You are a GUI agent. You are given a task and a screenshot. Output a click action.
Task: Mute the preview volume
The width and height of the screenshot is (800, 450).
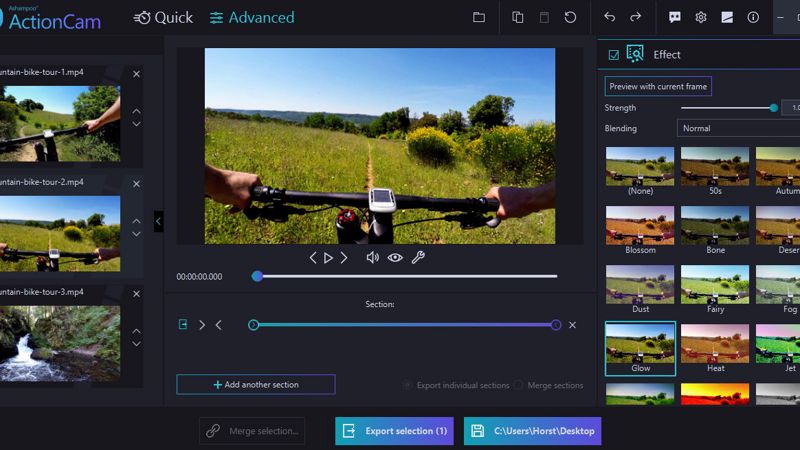coord(372,258)
